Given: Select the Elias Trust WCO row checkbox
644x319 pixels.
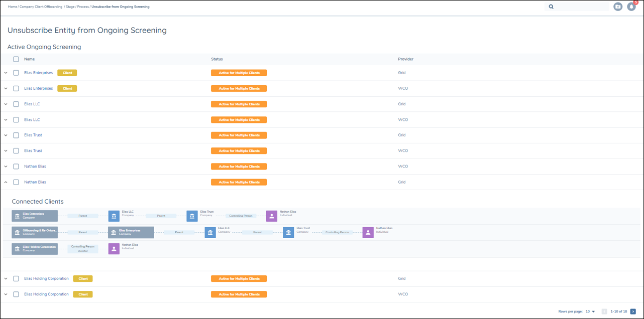Looking at the screenshot, I should click(x=16, y=151).
